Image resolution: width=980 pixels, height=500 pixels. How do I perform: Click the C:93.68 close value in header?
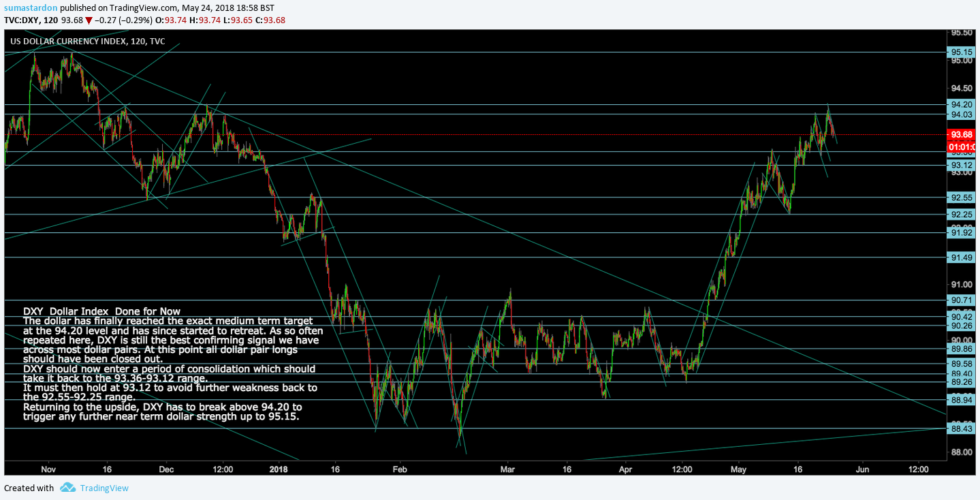(x=270, y=20)
